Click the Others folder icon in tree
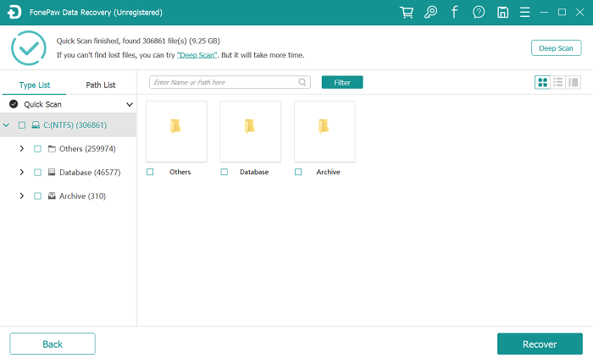The height and width of the screenshot is (364, 593). (52, 148)
